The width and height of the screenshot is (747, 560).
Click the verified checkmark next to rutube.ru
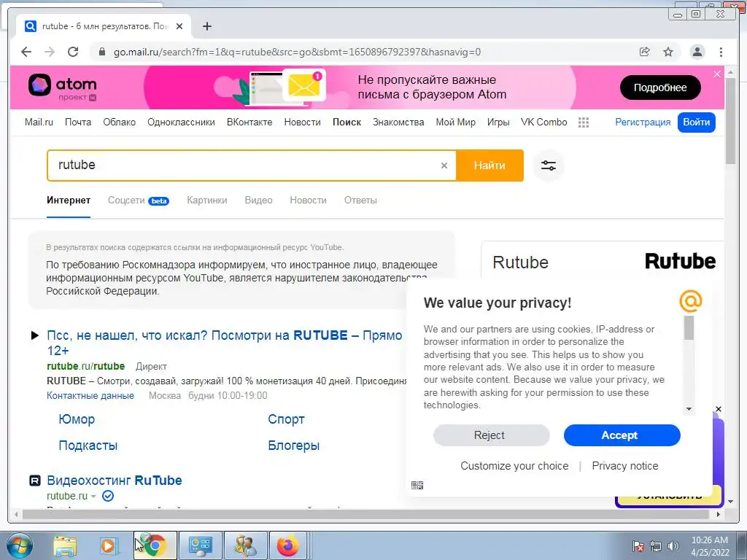(x=108, y=496)
